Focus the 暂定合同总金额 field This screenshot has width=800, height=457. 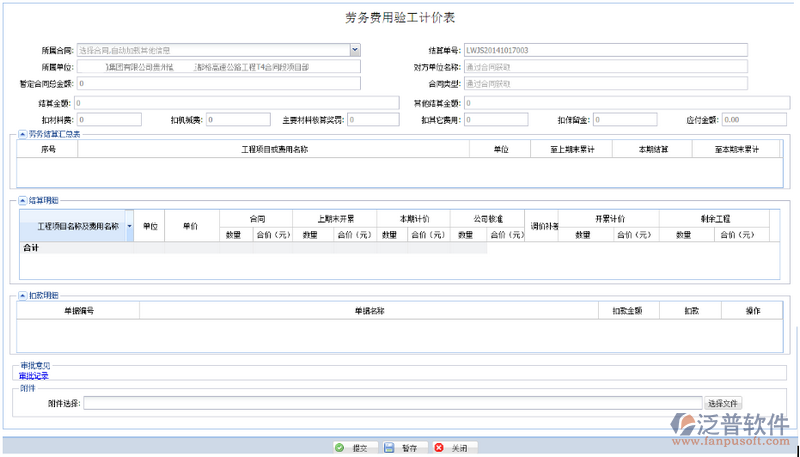pos(217,84)
